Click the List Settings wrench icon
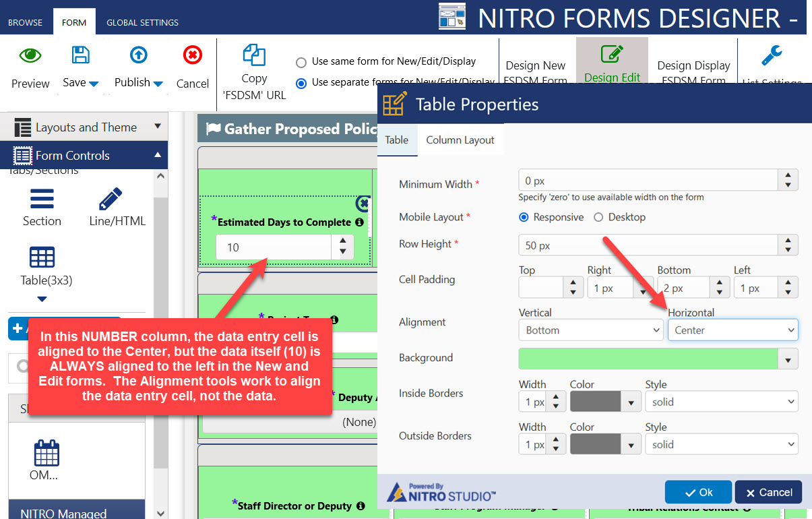 (772, 55)
